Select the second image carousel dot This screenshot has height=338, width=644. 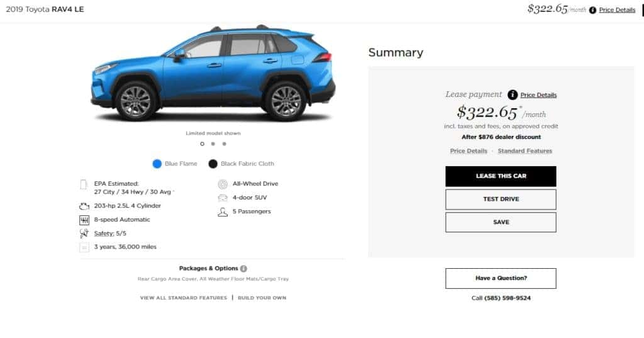pyautogui.click(x=213, y=144)
